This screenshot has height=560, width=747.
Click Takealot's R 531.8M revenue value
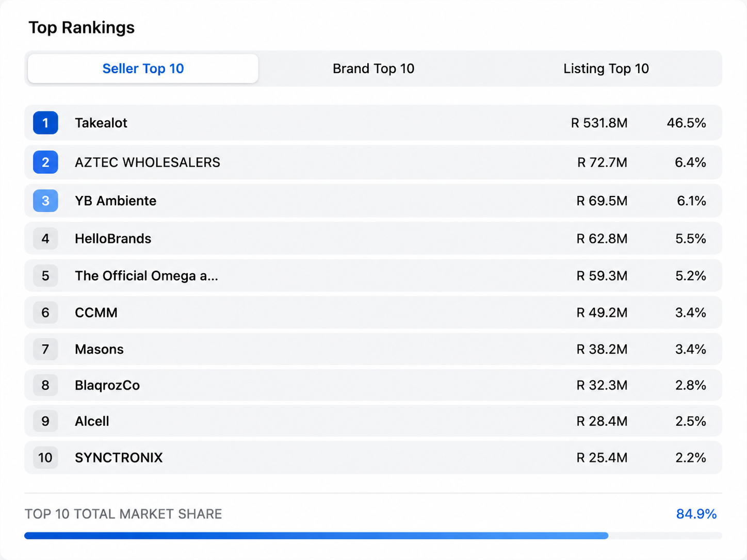point(599,123)
